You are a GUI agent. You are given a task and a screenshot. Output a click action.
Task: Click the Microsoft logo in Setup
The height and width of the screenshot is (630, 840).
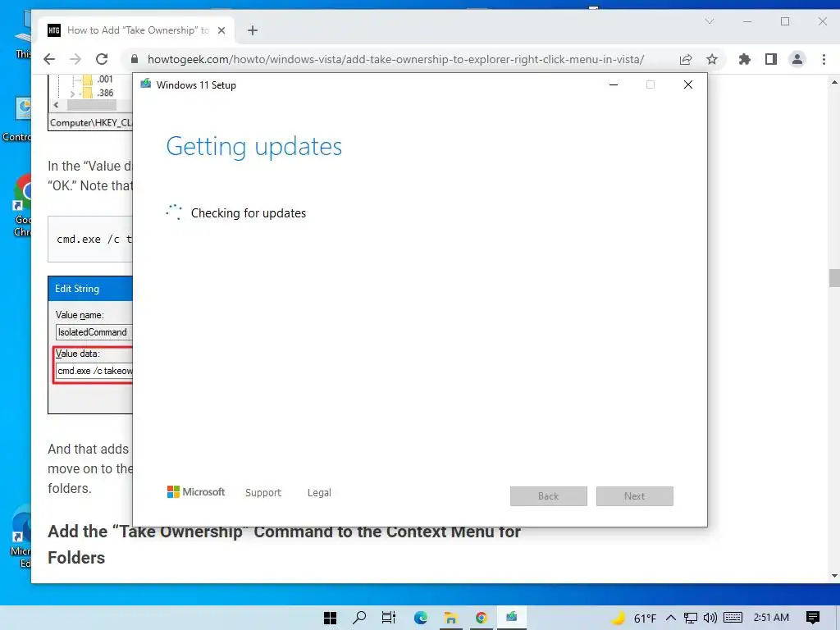click(196, 492)
